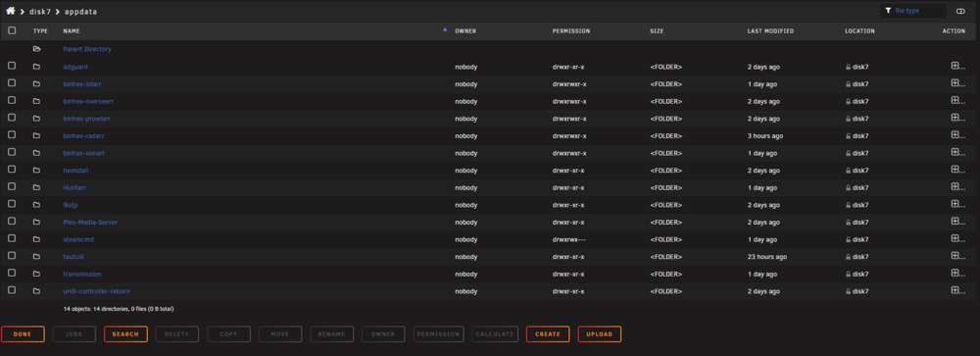This screenshot has width=980, height=356.
Task: Tick the checkbox for binhex-prowlarr
Action: click(x=12, y=118)
